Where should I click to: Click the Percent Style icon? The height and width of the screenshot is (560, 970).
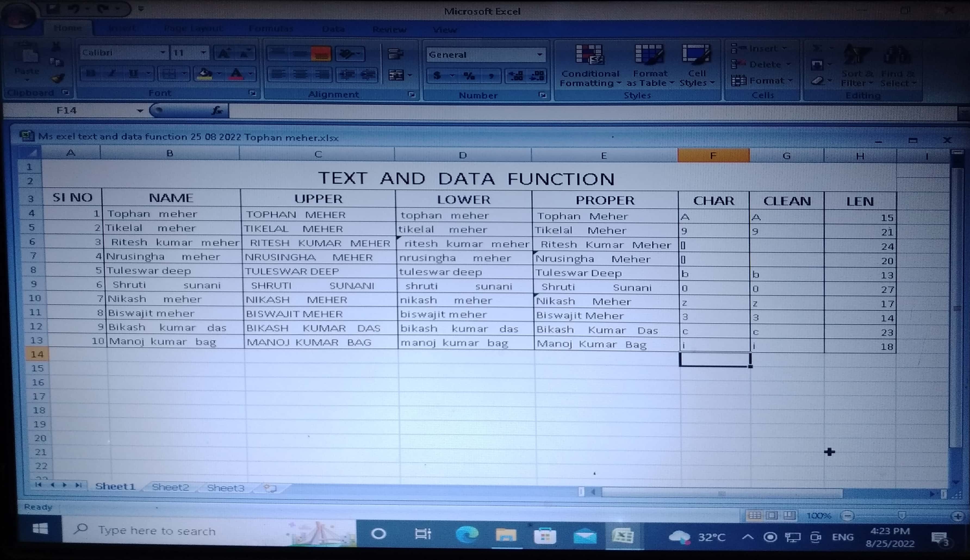pos(469,76)
